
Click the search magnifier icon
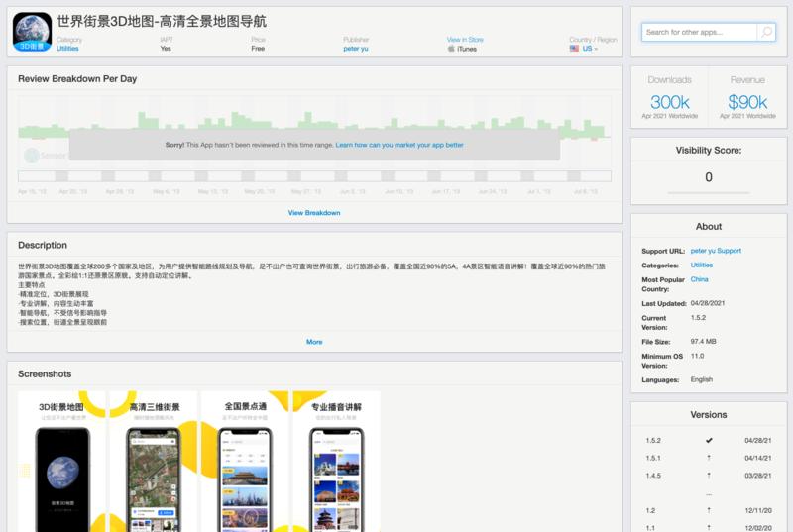(765, 32)
